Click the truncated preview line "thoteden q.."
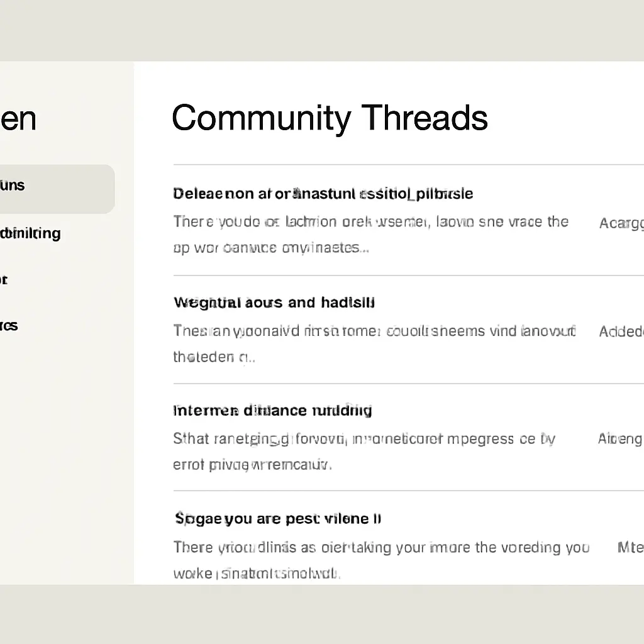This screenshot has height=644, width=644. tap(214, 357)
